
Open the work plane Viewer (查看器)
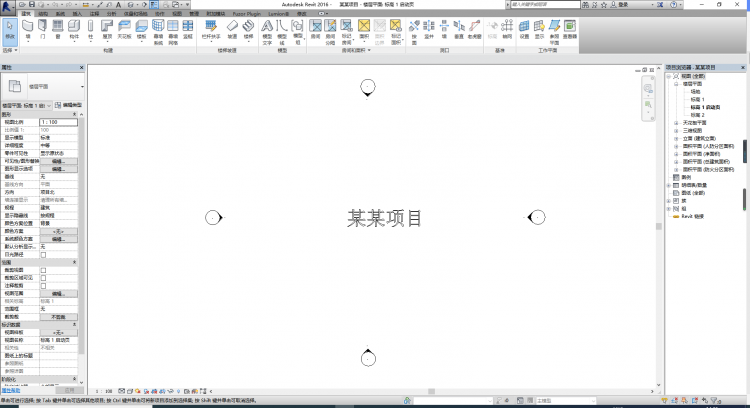tap(570, 30)
